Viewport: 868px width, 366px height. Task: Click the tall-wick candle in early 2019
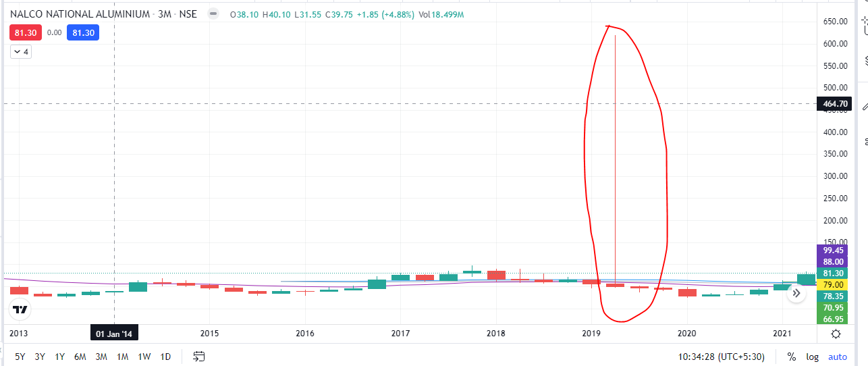pos(616,286)
